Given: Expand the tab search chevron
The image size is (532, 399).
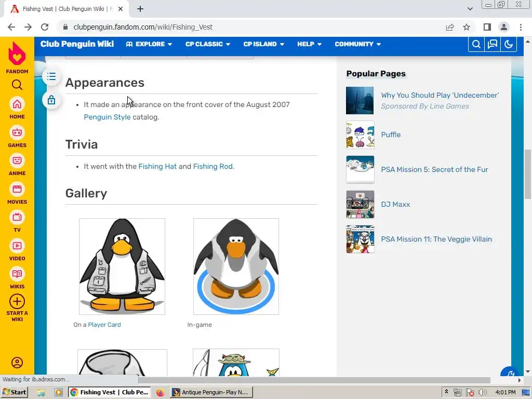Looking at the screenshot, I should (x=470, y=9).
